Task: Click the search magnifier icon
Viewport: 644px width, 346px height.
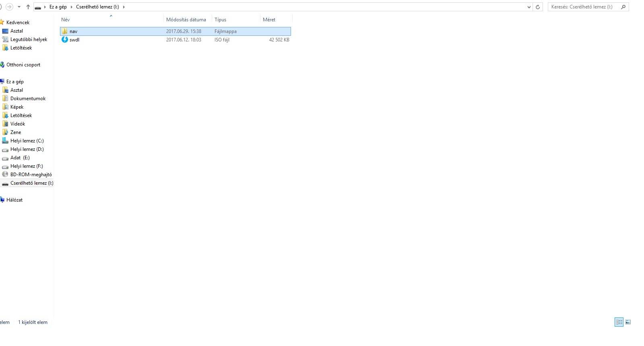Action: click(623, 7)
